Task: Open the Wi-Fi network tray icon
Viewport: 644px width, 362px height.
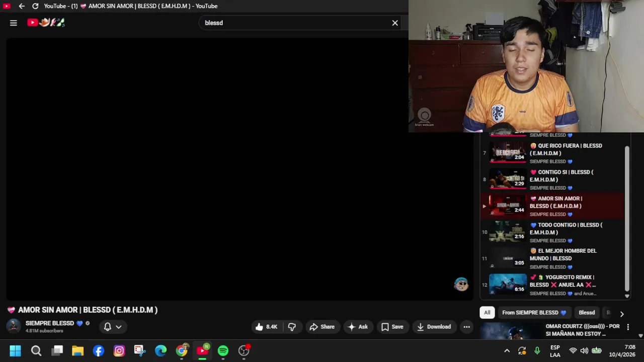Action: click(x=573, y=351)
